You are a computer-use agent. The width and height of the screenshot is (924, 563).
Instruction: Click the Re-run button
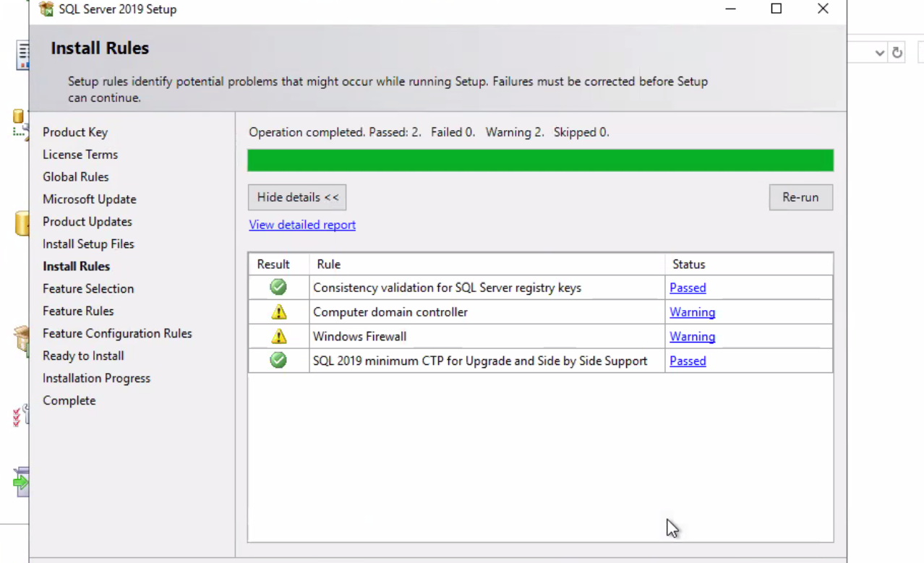coord(800,197)
